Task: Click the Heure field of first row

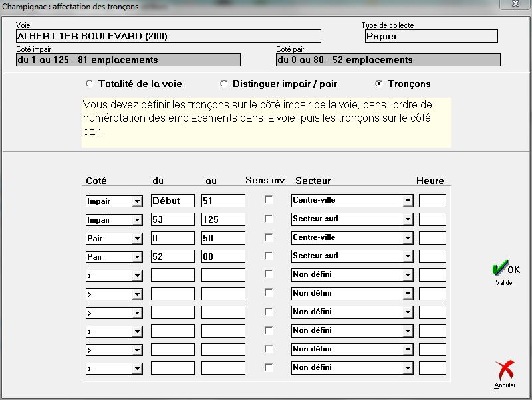Action: point(432,201)
